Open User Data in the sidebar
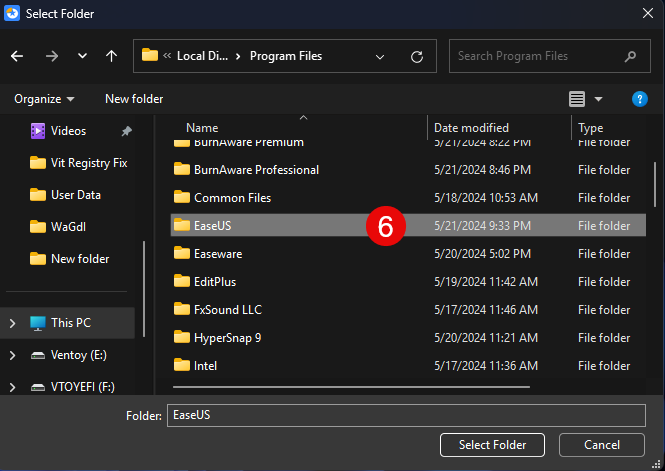 65,195
